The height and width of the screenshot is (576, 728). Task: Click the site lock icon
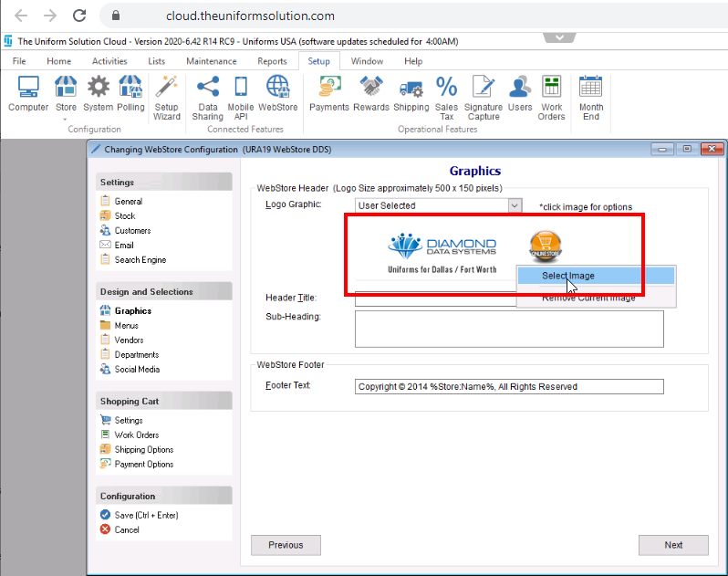pyautogui.click(x=116, y=16)
